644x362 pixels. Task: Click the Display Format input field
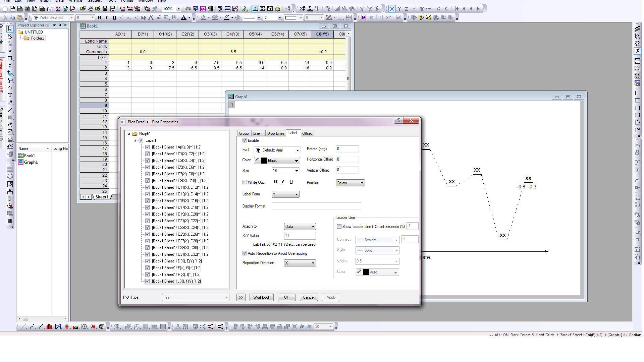pos(316,206)
